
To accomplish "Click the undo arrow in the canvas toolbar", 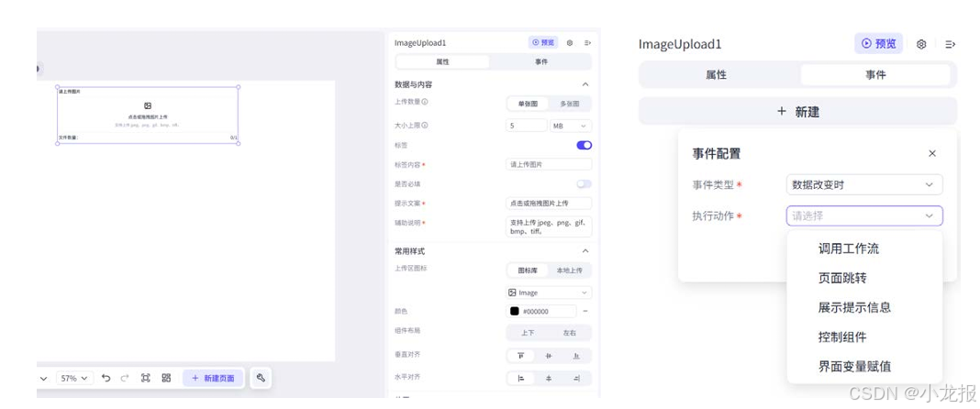I will point(106,378).
